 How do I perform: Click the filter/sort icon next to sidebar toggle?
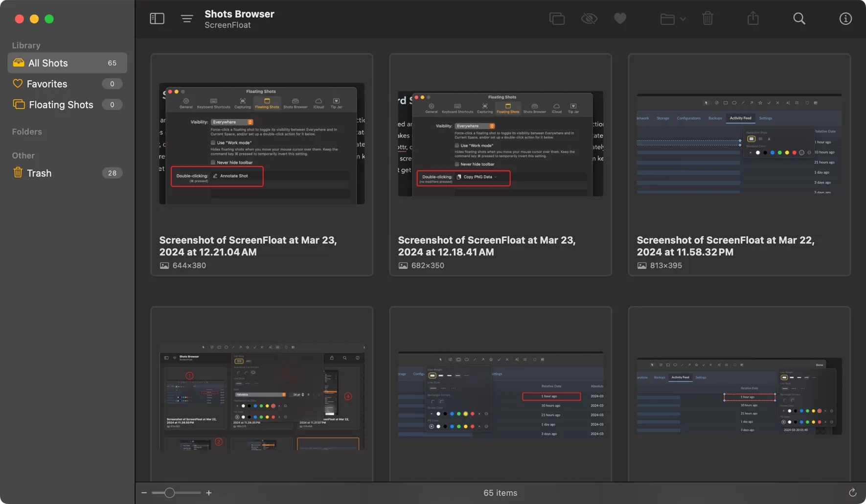[x=186, y=18]
